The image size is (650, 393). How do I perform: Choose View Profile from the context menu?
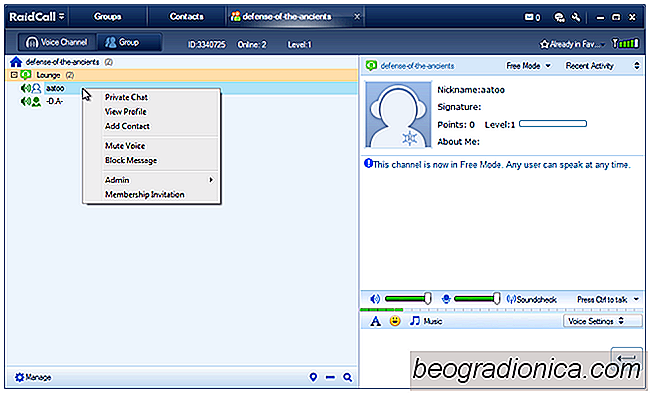pyautogui.click(x=126, y=112)
